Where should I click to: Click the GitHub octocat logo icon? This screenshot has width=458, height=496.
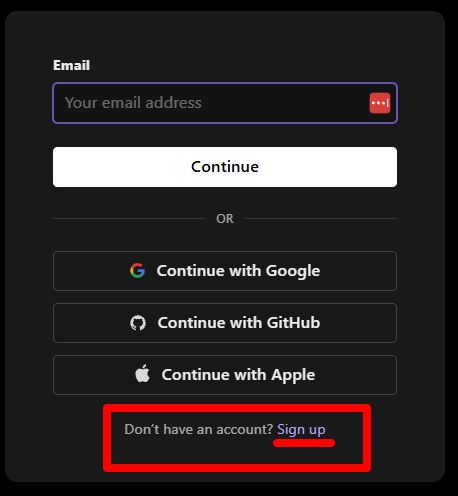point(138,323)
